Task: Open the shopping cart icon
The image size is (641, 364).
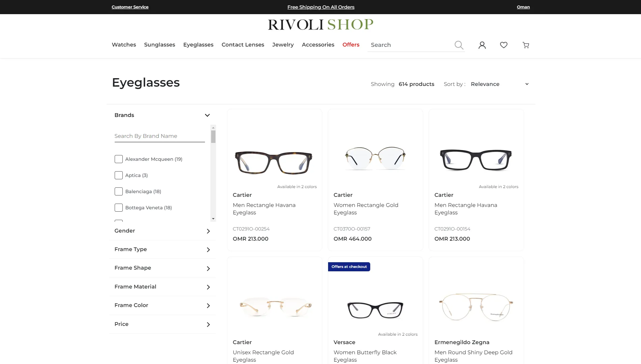Action: click(x=526, y=45)
